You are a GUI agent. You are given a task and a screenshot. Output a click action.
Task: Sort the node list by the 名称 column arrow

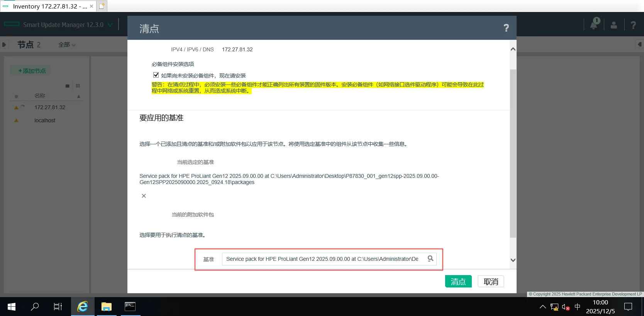coord(79,96)
